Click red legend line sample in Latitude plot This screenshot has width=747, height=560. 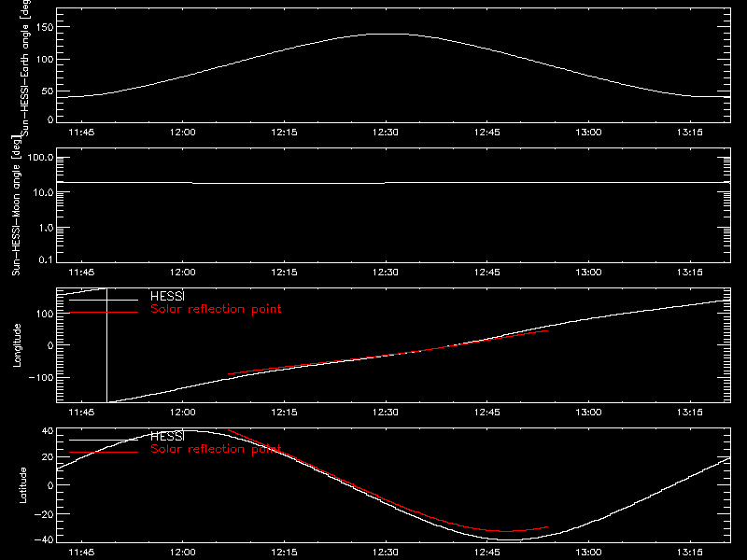(104, 452)
